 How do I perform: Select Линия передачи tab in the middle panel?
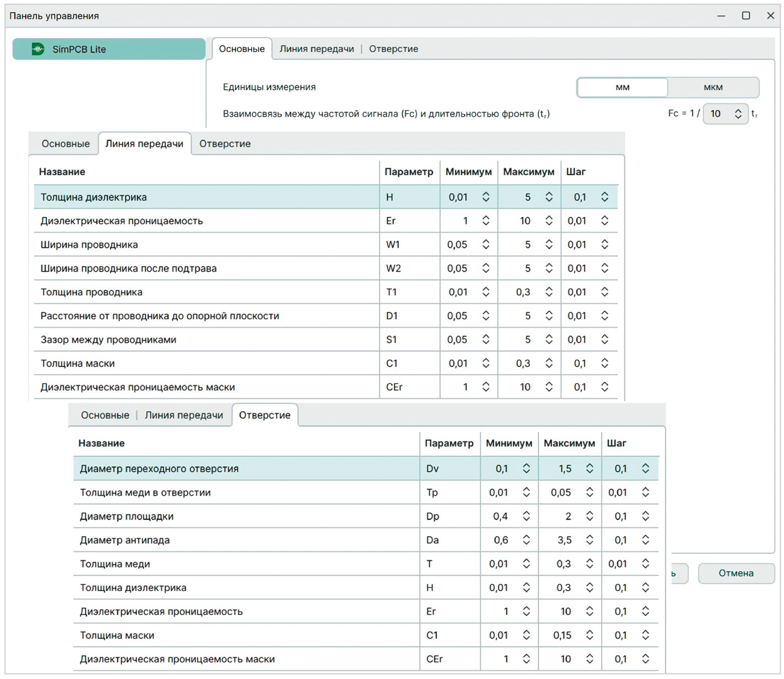[144, 144]
